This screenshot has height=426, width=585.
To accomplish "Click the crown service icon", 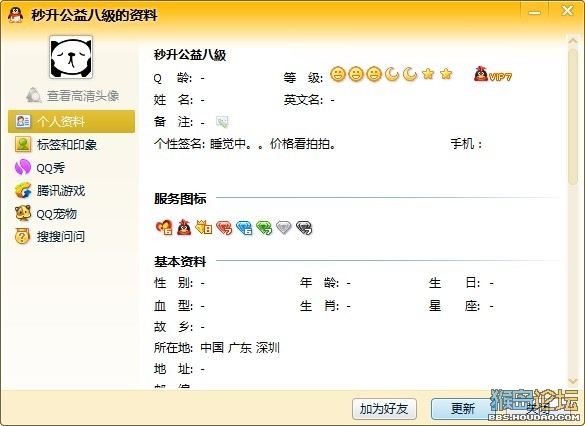I will pyautogui.click(x=204, y=227).
